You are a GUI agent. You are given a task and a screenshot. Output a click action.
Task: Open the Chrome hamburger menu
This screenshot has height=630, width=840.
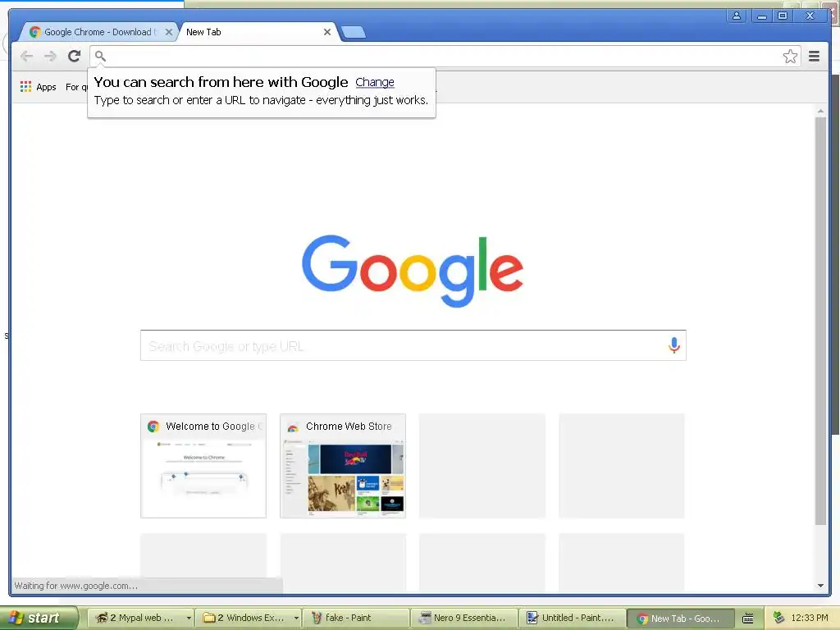[814, 56]
